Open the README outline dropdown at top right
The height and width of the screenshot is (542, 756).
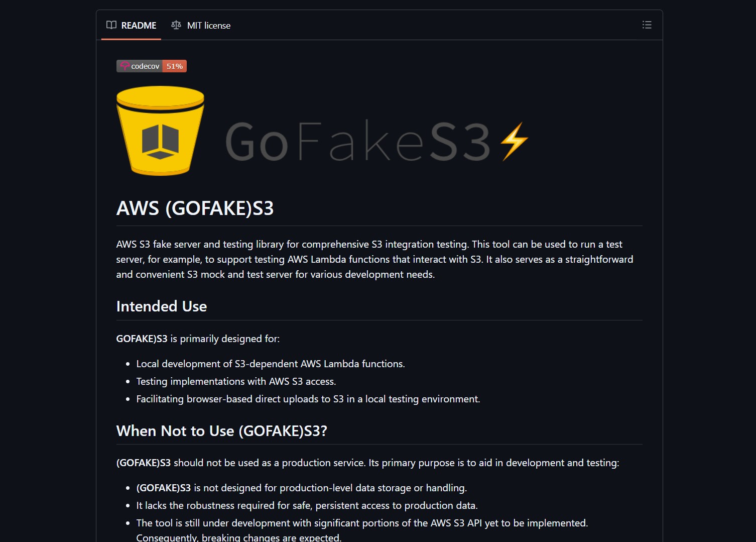[647, 25]
